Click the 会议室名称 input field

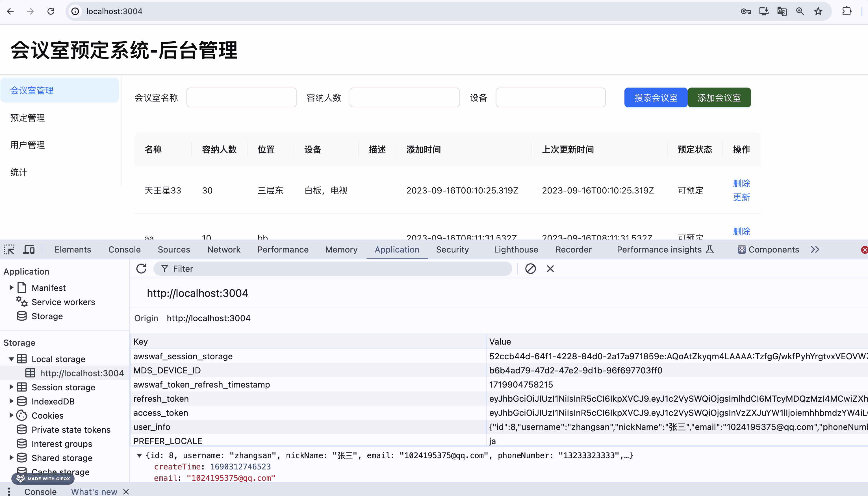241,98
